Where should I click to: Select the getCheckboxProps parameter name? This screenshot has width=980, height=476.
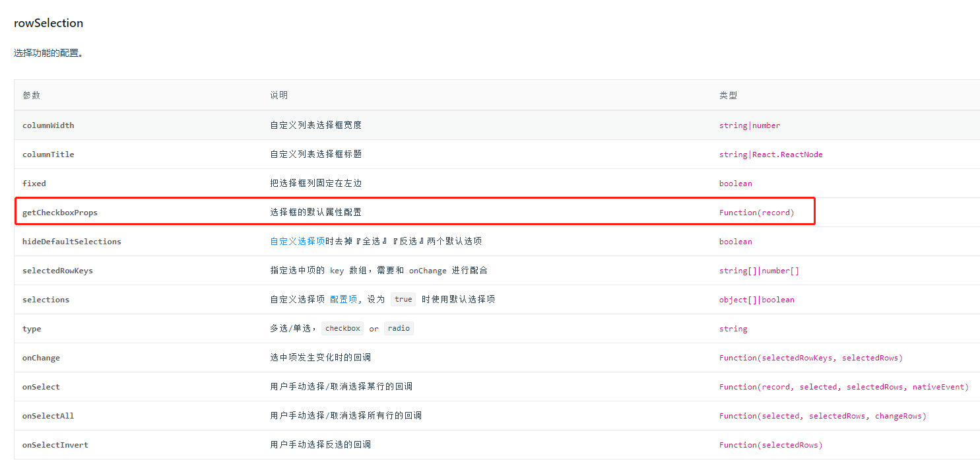tap(59, 212)
